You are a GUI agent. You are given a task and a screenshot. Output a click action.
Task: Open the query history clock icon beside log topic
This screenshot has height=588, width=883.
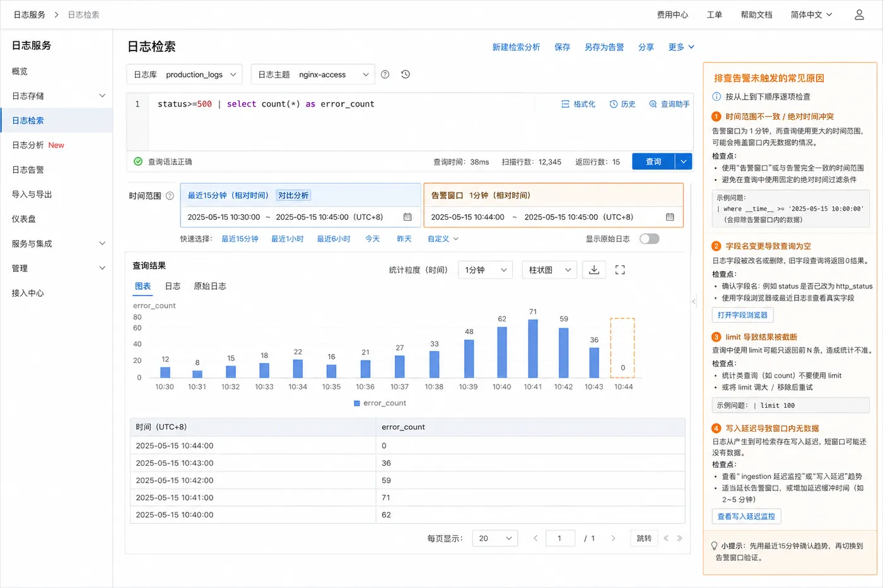(406, 74)
